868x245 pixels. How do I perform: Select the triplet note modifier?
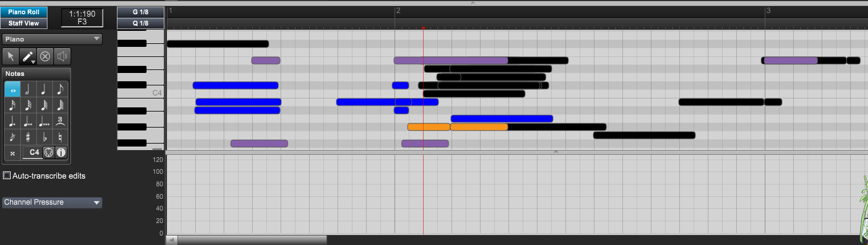click(60, 122)
